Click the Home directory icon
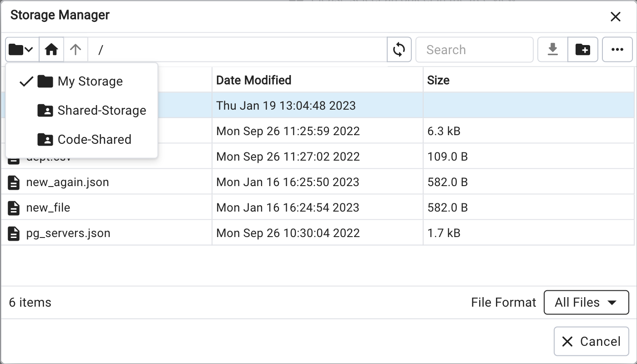The width and height of the screenshot is (637, 364). click(x=51, y=50)
